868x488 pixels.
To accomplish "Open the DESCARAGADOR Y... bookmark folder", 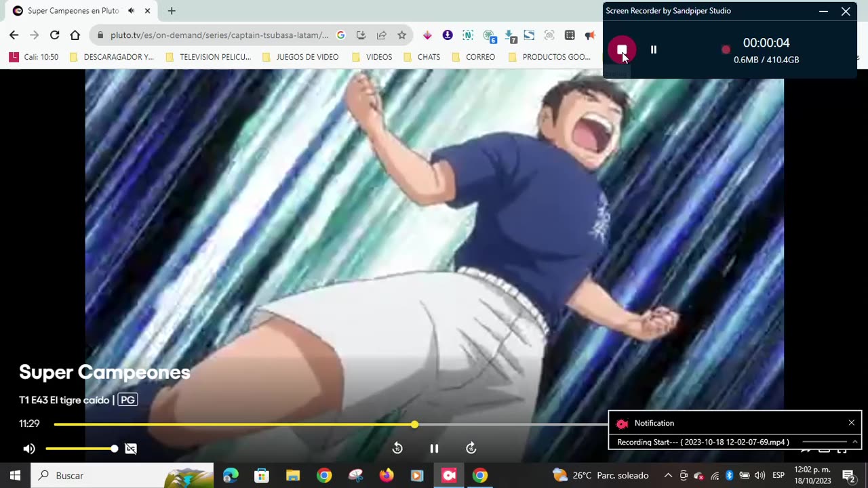I will pos(112,57).
